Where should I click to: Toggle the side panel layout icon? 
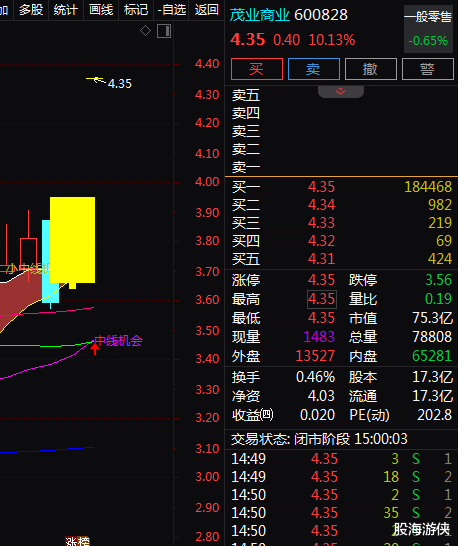pyautogui.click(x=164, y=31)
